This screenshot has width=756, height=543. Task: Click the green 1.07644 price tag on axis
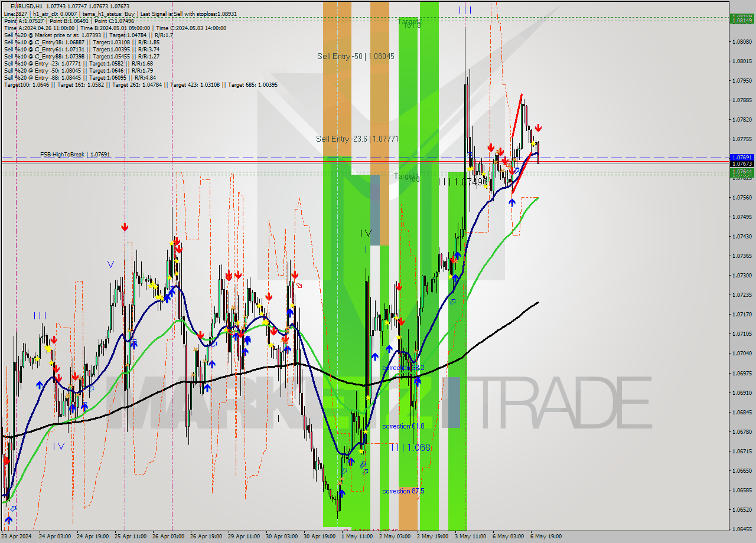point(742,172)
